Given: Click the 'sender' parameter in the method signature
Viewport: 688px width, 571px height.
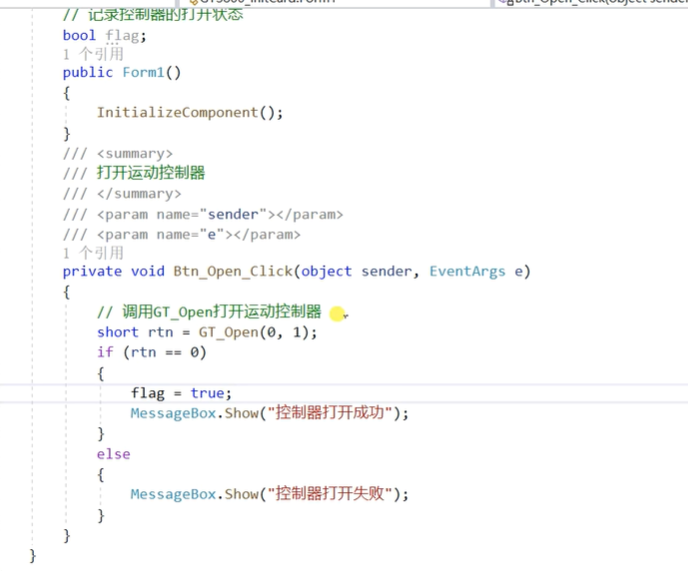Looking at the screenshot, I should (387, 271).
